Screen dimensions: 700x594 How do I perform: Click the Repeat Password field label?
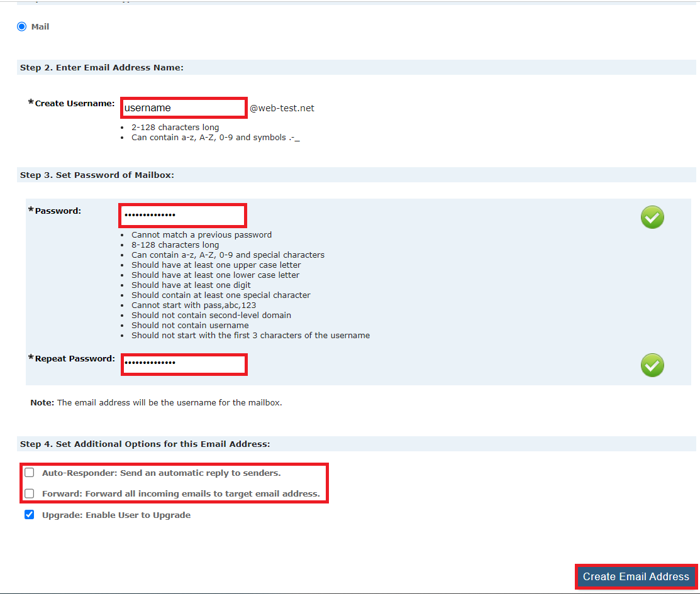click(x=74, y=358)
